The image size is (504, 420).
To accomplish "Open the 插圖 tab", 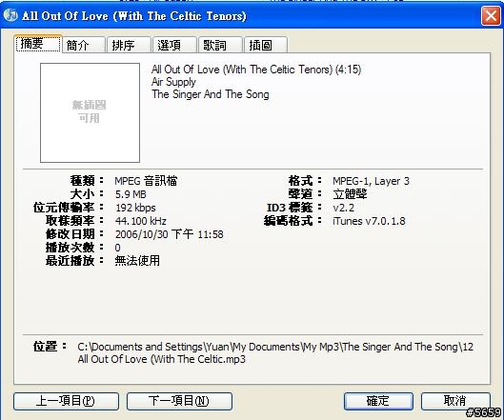I will (x=266, y=45).
